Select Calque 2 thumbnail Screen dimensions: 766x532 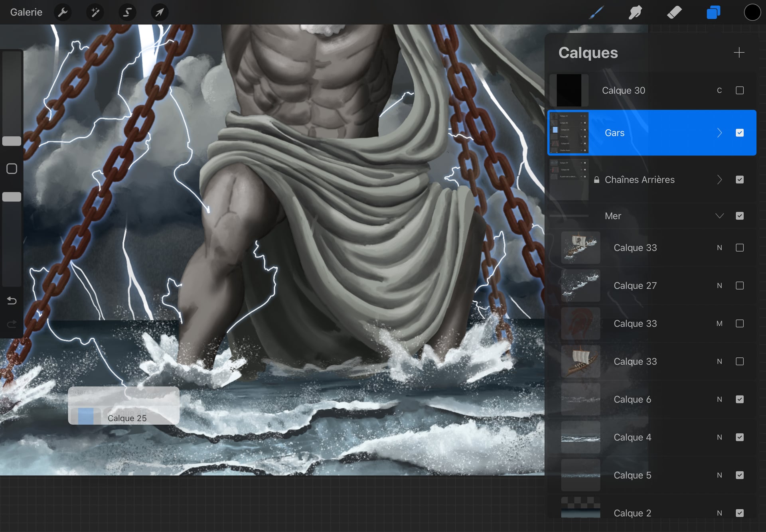[580, 508]
